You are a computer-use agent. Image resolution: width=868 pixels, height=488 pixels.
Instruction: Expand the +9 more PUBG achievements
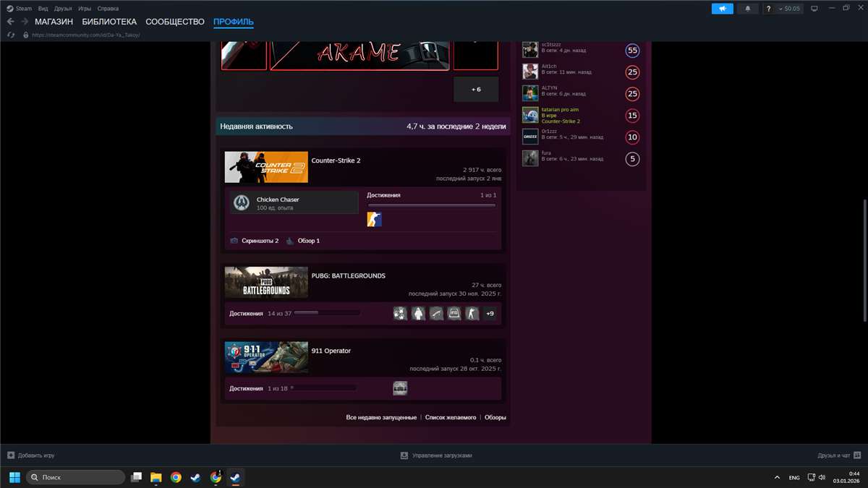point(490,314)
